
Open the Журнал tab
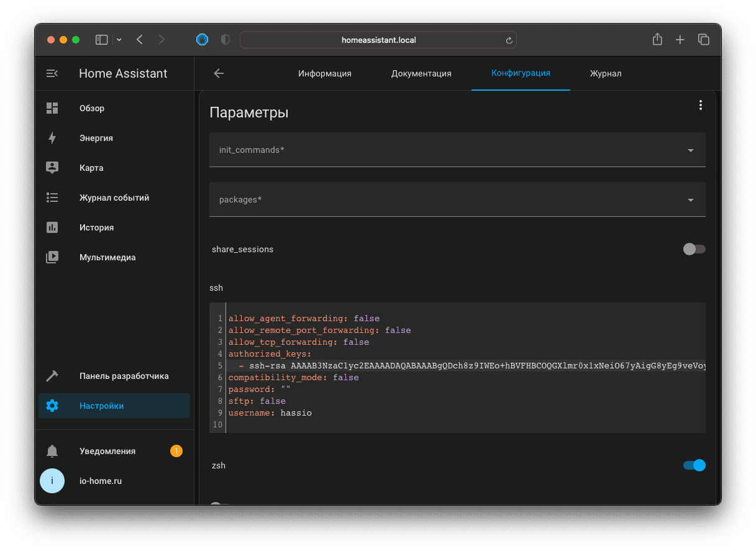pyautogui.click(x=606, y=73)
